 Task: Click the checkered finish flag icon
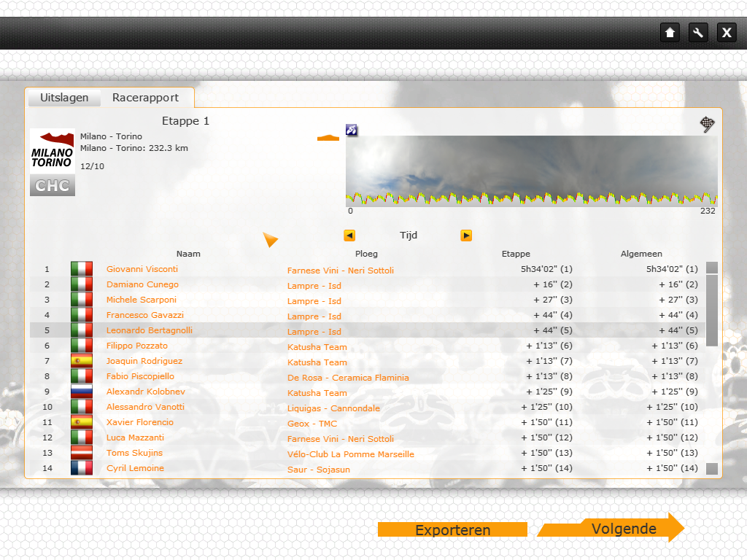pyautogui.click(x=707, y=125)
